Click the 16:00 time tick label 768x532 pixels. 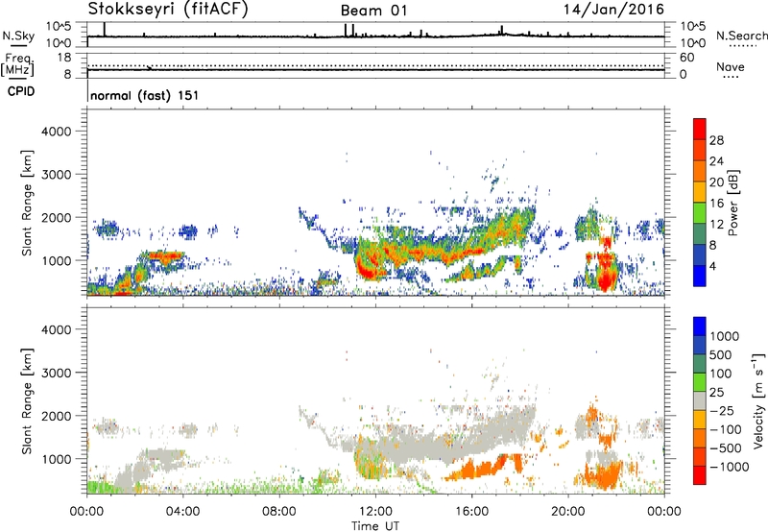point(471,512)
